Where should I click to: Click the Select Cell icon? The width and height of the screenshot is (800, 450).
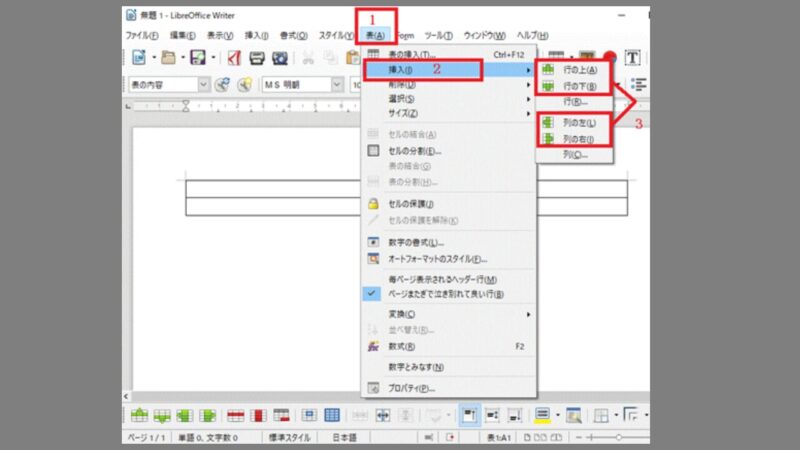click(309, 415)
